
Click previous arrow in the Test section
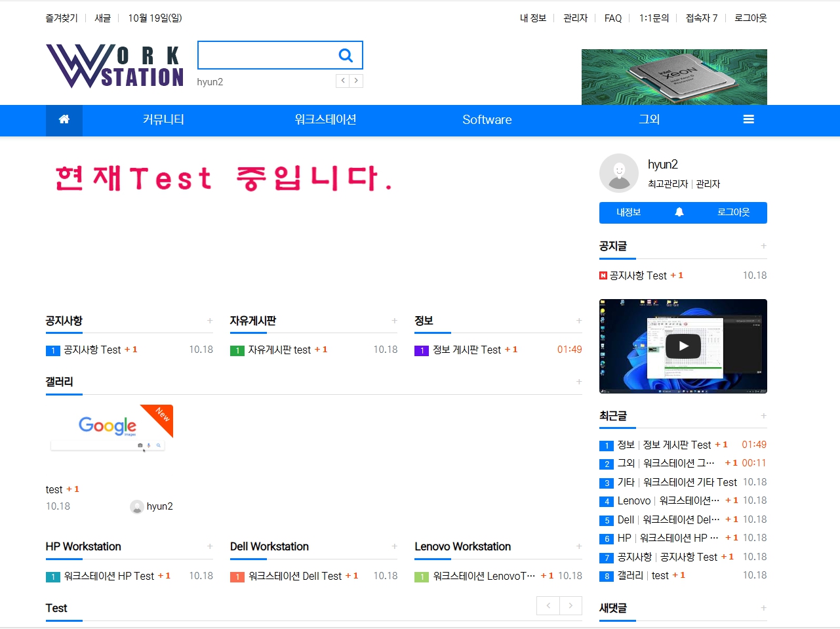tap(548, 605)
